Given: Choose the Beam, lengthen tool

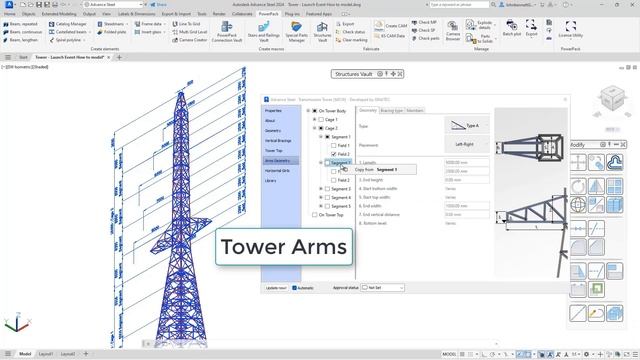Looking at the screenshot, I should (x=20, y=40).
